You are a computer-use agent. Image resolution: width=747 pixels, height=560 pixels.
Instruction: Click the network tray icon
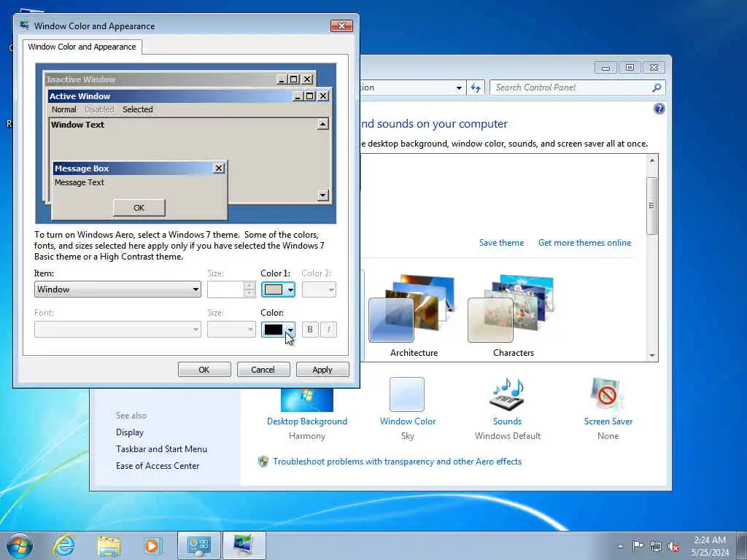click(x=656, y=546)
